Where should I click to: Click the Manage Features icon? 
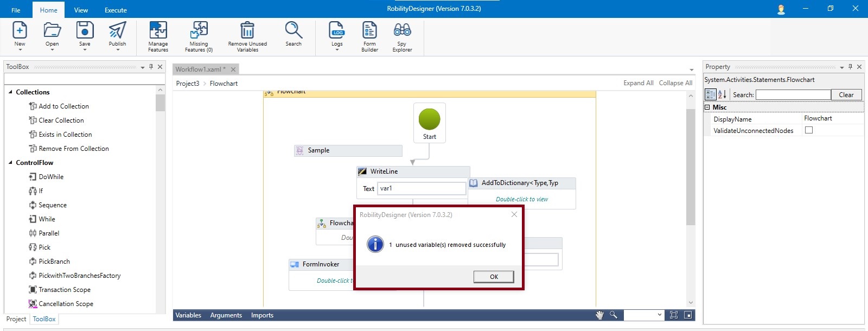[158, 30]
